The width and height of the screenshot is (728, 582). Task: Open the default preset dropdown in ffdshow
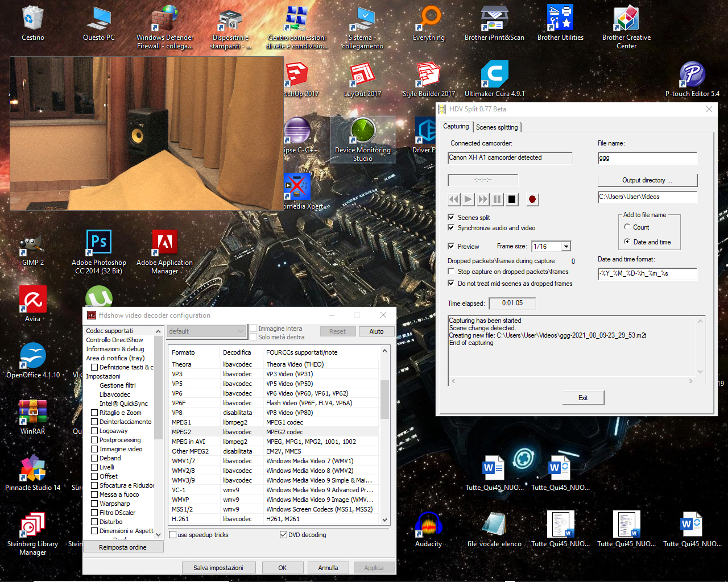pyautogui.click(x=206, y=331)
